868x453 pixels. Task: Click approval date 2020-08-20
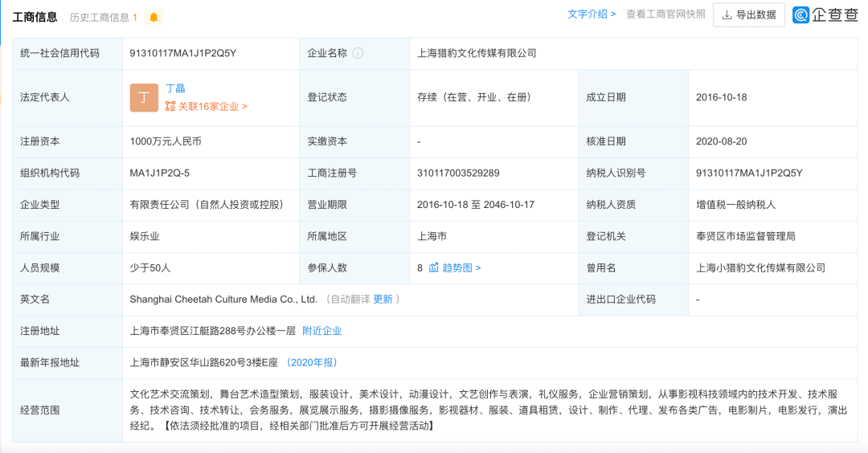[721, 141]
